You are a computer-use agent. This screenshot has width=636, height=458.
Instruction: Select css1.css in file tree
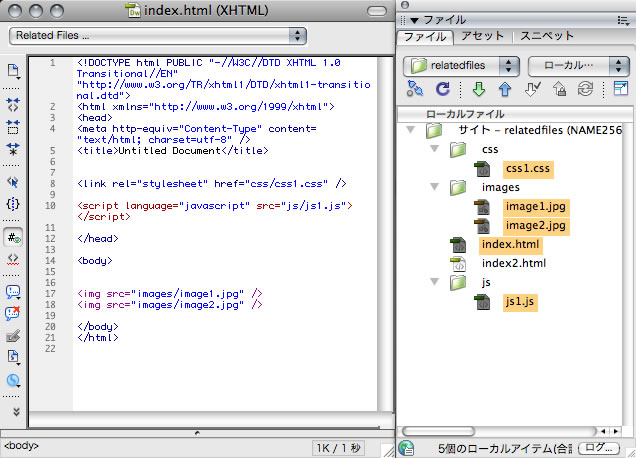pos(528,168)
